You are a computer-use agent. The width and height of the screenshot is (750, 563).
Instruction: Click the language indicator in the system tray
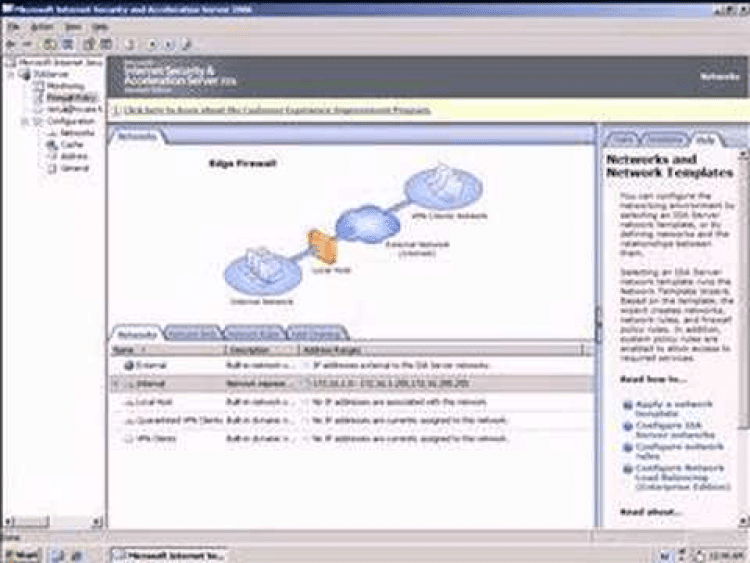pyautogui.click(x=665, y=556)
